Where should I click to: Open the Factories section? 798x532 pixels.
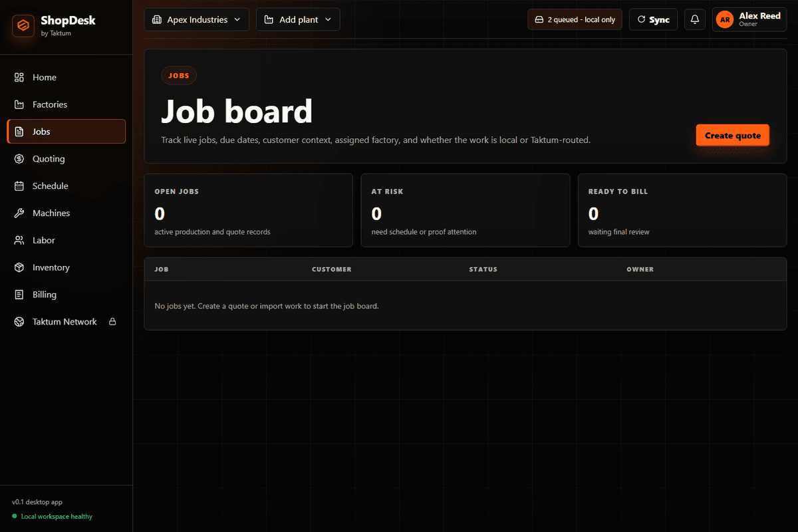pyautogui.click(x=66, y=104)
